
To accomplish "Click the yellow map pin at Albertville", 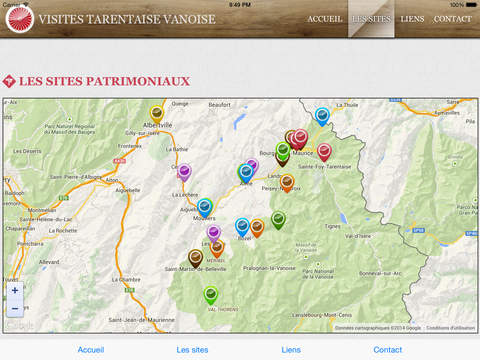I will pos(156,114).
